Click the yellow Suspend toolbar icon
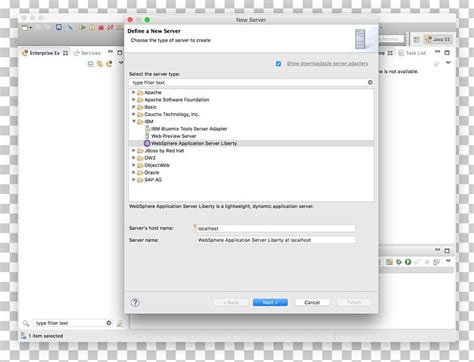This screenshot has height=362, width=474. pyautogui.click(x=92, y=27)
